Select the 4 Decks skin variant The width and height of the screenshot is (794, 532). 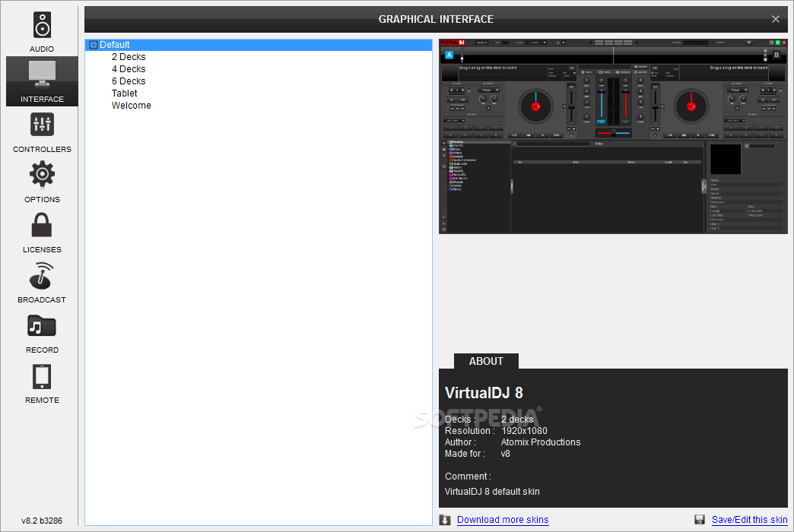(129, 69)
